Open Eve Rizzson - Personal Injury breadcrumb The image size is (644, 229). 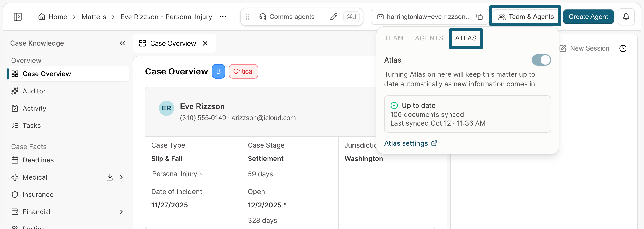click(x=166, y=17)
